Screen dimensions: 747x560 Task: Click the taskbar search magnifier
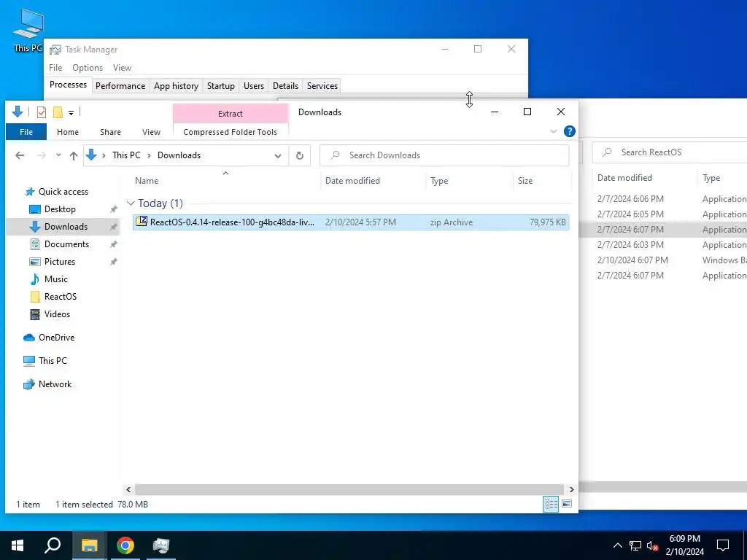coord(53,545)
